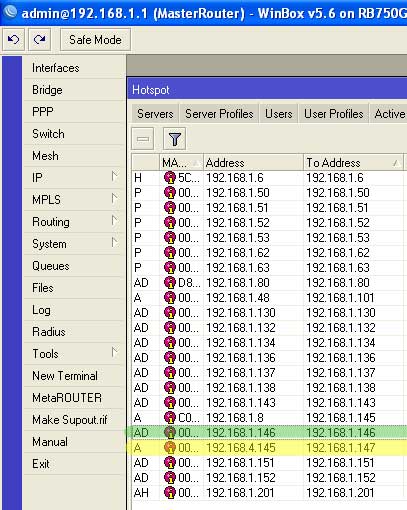Select host icon for 192.168.1.48 row

[x=170, y=298]
